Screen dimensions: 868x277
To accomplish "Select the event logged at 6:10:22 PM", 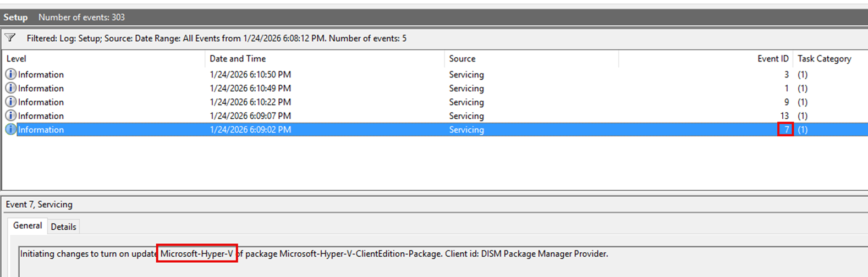I will (x=250, y=102).
